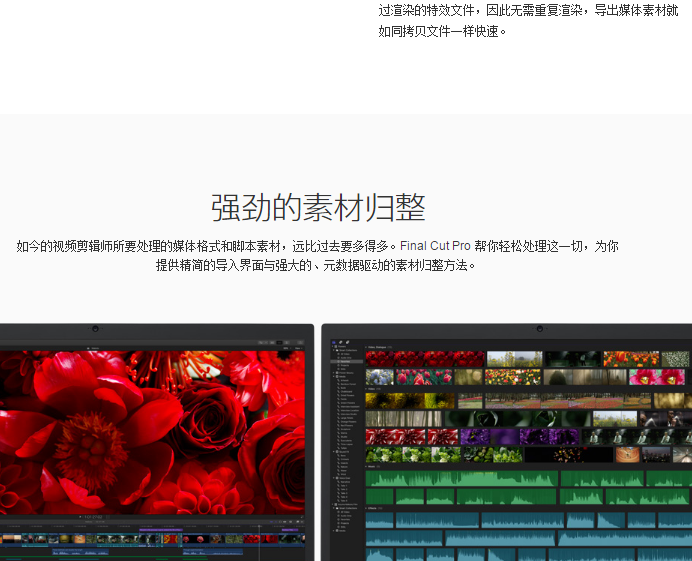Click the 强劲的素材归整 heading
The width and height of the screenshot is (692, 561).
coord(317,208)
